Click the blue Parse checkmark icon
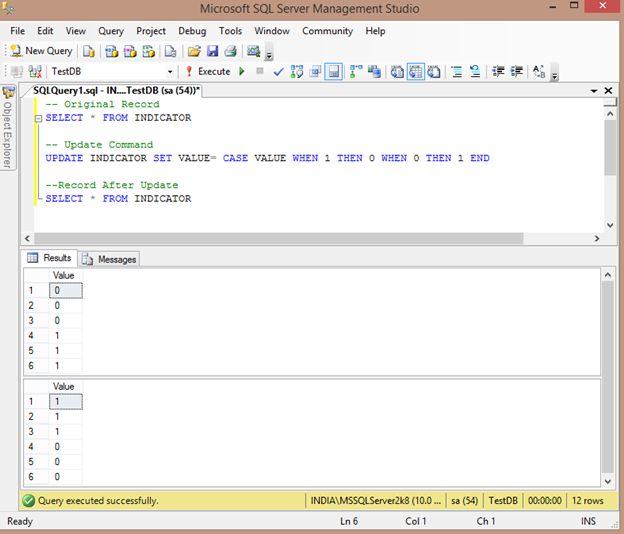 point(279,72)
